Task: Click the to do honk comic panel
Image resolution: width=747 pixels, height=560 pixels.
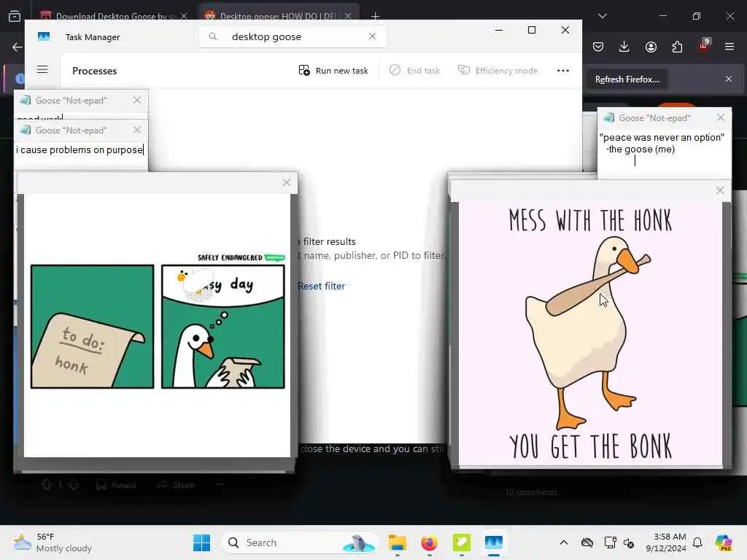Action: coord(93,327)
